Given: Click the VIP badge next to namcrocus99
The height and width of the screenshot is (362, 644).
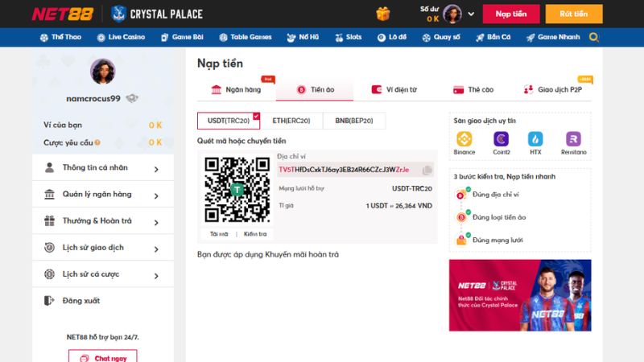Looking at the screenshot, I should coord(132,98).
